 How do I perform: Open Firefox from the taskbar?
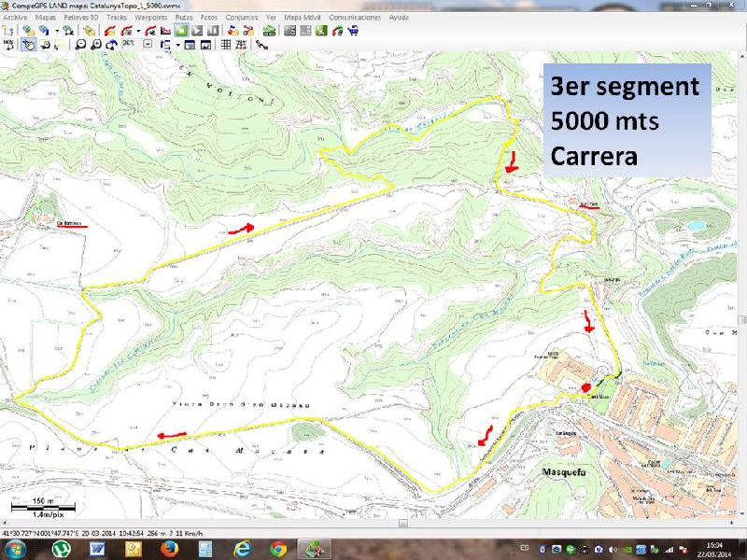(169, 548)
